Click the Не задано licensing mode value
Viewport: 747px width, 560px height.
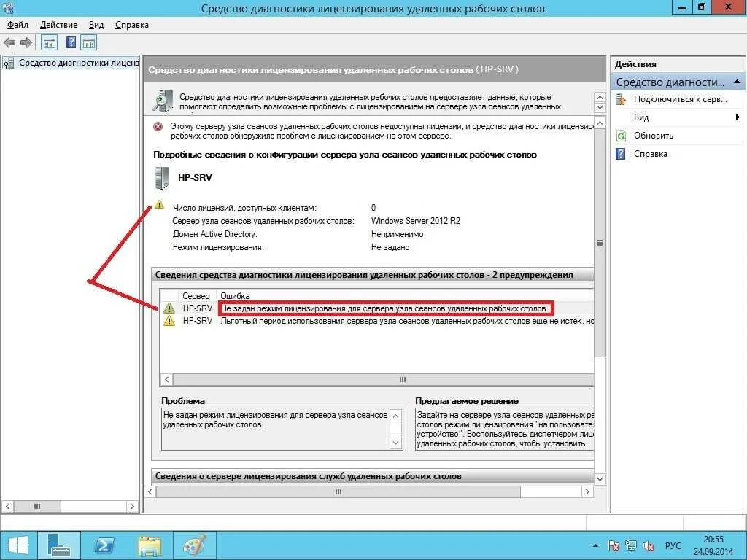click(x=390, y=247)
